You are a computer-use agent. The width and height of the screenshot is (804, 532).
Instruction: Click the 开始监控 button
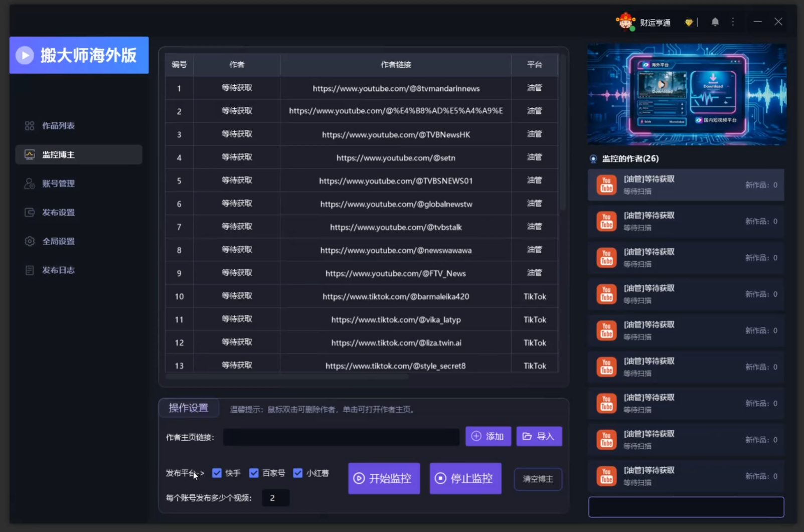pyautogui.click(x=384, y=478)
